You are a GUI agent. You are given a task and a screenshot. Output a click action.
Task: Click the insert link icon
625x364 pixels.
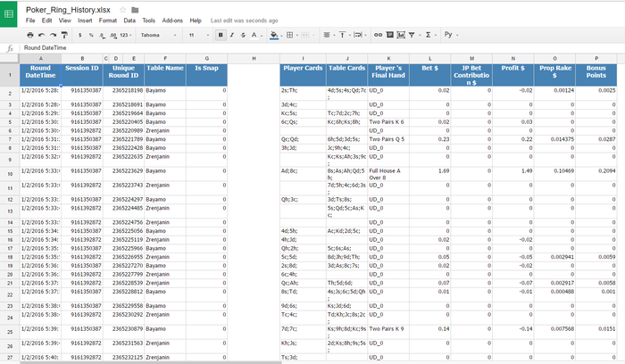click(x=377, y=35)
